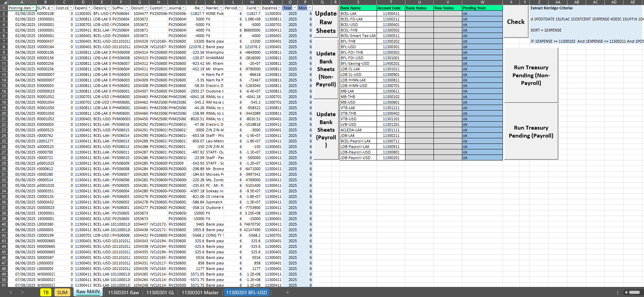This screenshot has height=297, width=644.
Task: Open the 11300301 Raw sheet tab
Action: pos(123,292)
